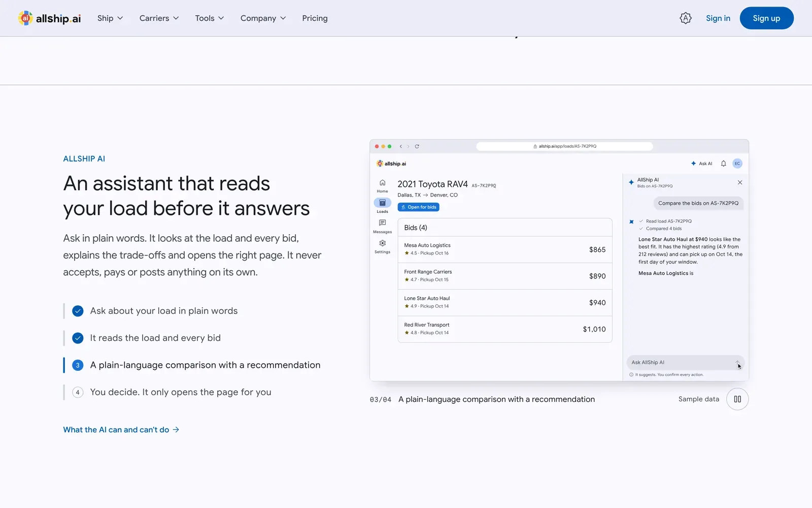Click the demo browser reload icon

click(x=417, y=146)
